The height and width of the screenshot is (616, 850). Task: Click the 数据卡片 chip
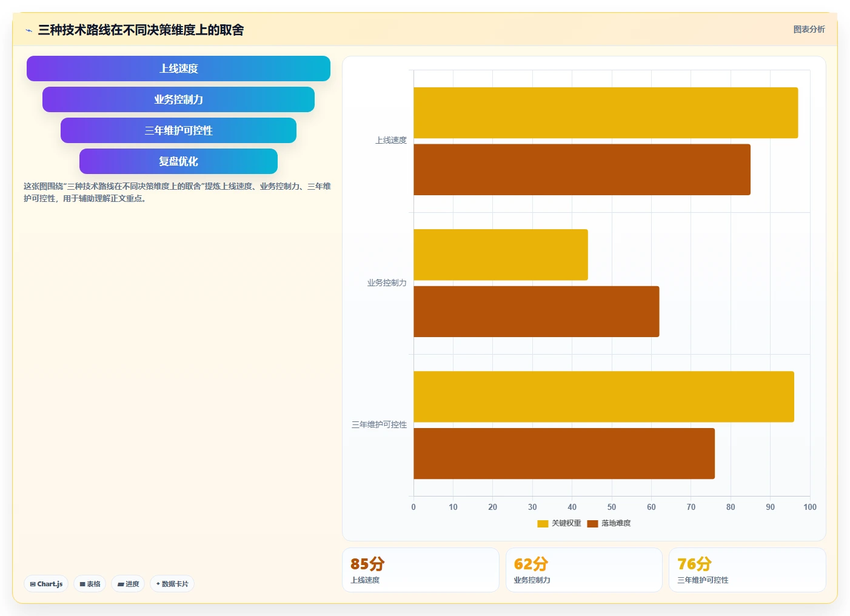[x=172, y=584]
